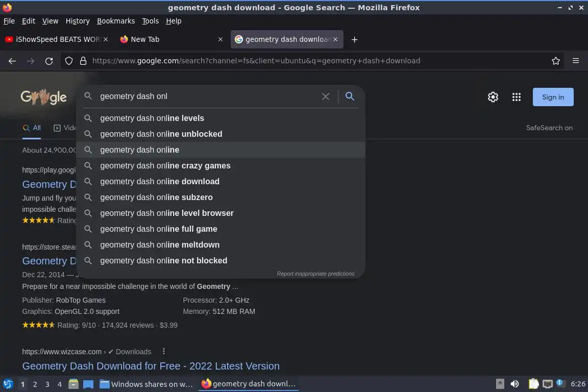
Task: Open the taskbar start menu icon
Action: pos(8,384)
